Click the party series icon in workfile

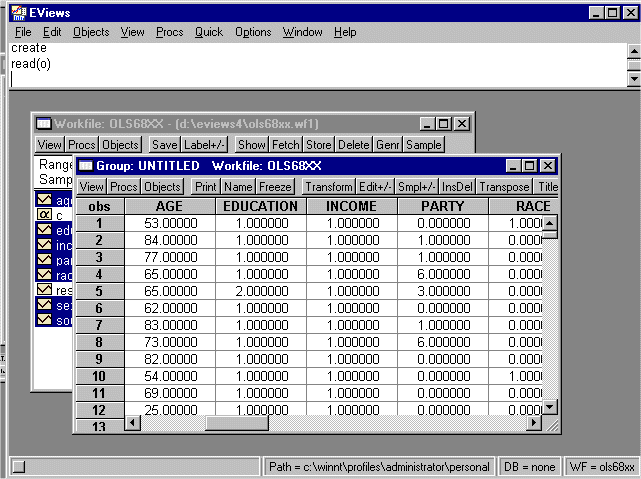click(x=44, y=260)
